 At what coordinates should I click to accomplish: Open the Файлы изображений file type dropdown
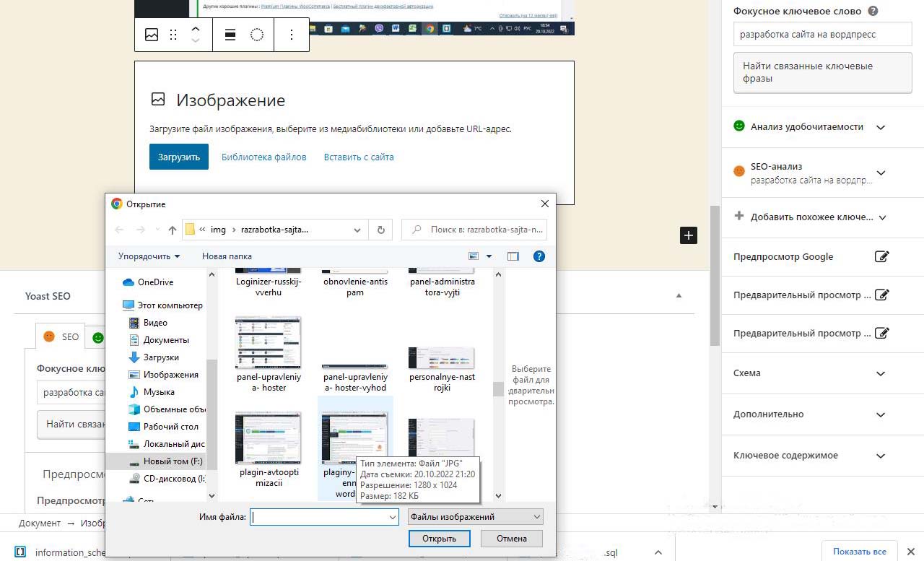[474, 517]
